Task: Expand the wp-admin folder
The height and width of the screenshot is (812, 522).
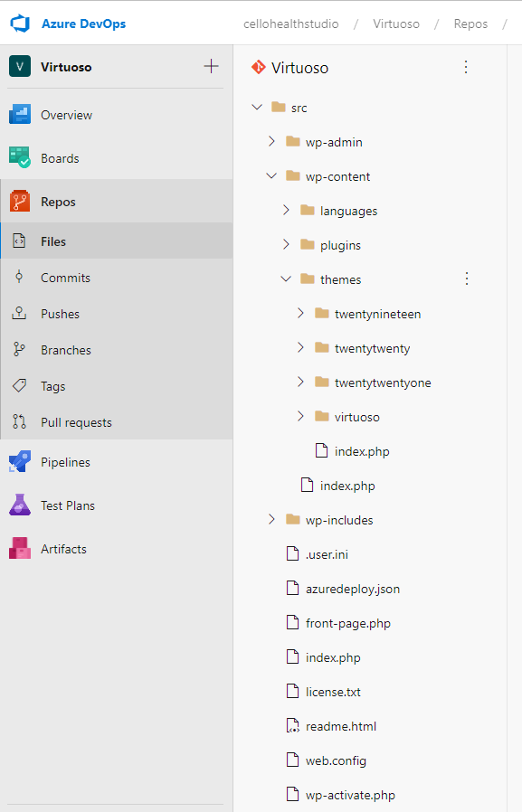Action: [271, 141]
